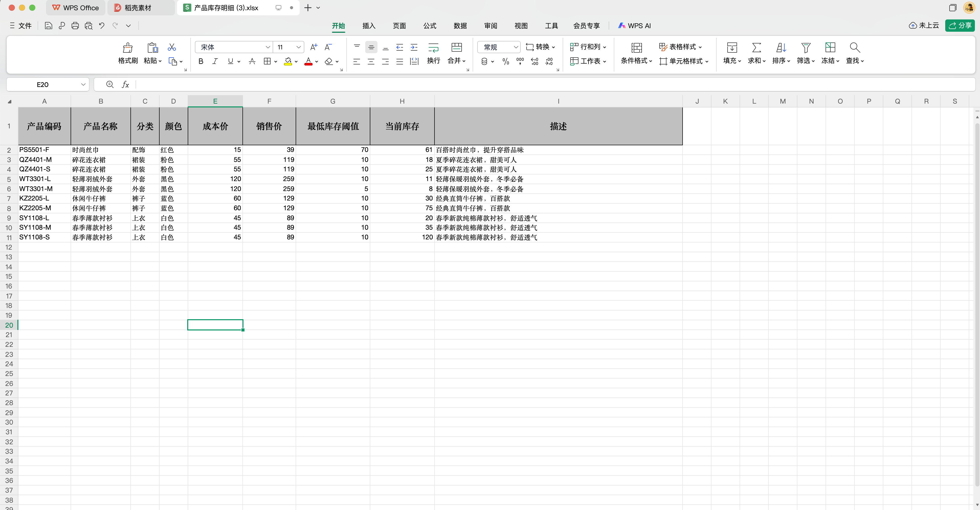The height and width of the screenshot is (510, 980).
Task: Expand the 工作表 dropdown
Action: click(605, 61)
